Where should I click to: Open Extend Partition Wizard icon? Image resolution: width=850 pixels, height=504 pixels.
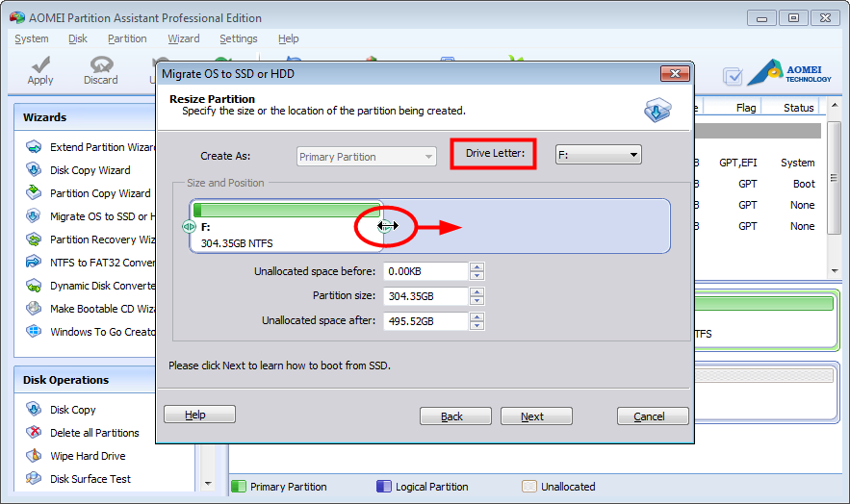pos(34,147)
